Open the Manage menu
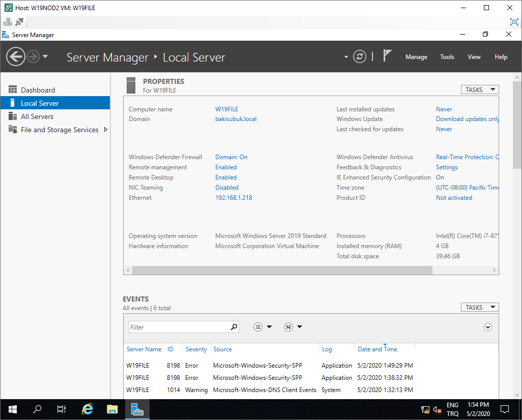This screenshot has height=420, width=522. click(416, 57)
